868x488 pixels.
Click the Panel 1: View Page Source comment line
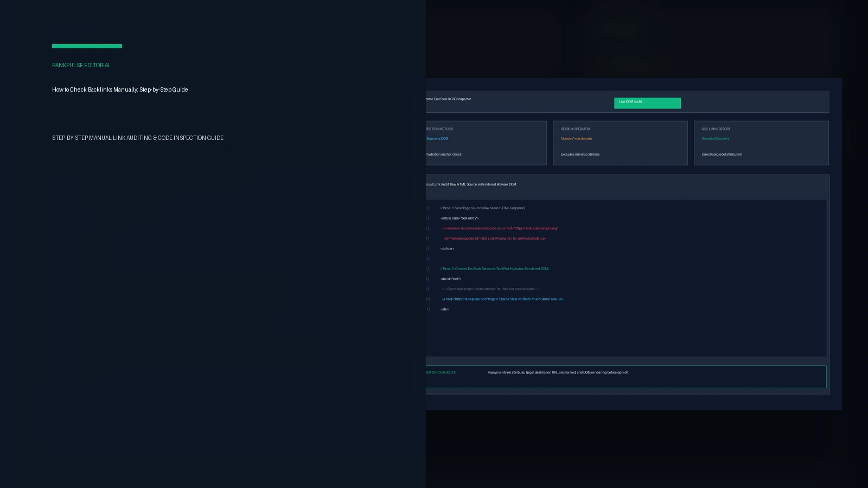coord(483,208)
